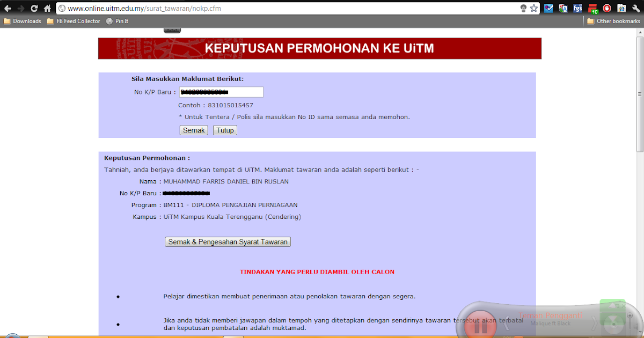Click the browser Forward arrow
This screenshot has height=338, width=644.
[21, 9]
